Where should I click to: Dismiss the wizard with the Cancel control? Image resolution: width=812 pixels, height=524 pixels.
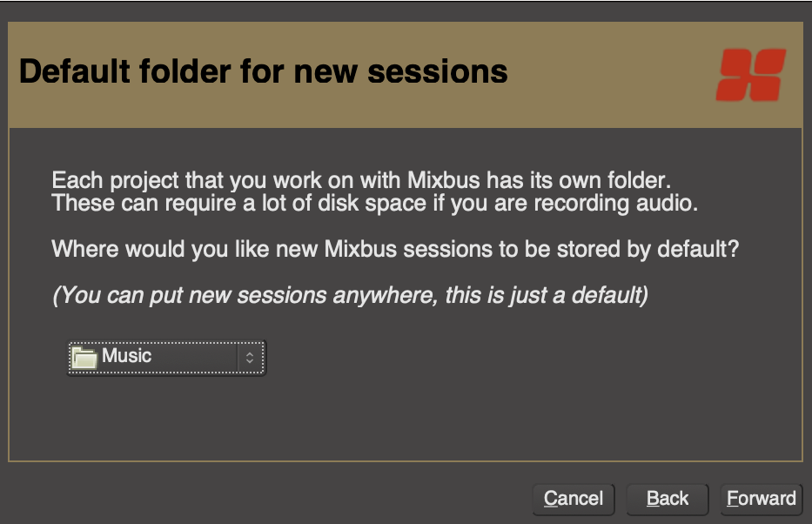(x=573, y=499)
